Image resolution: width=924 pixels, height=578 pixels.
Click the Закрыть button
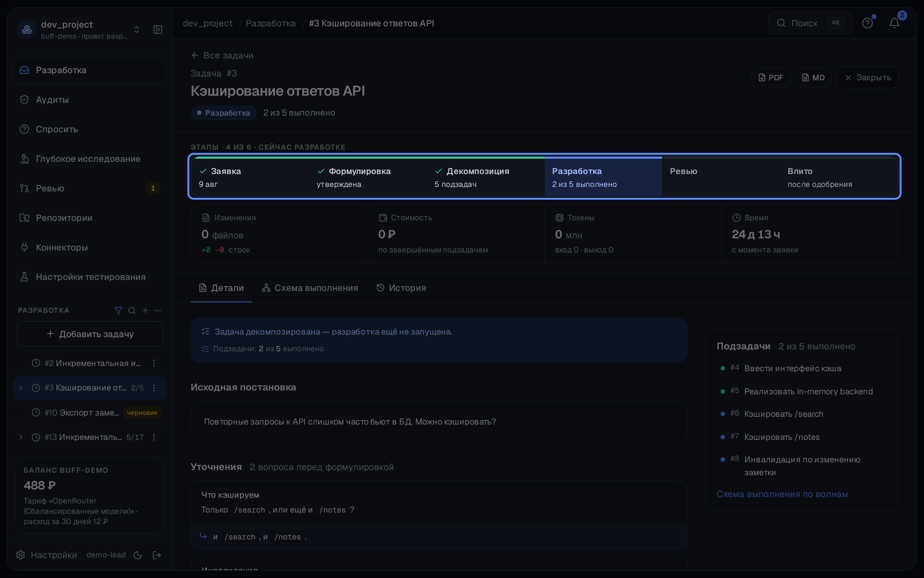tap(868, 78)
